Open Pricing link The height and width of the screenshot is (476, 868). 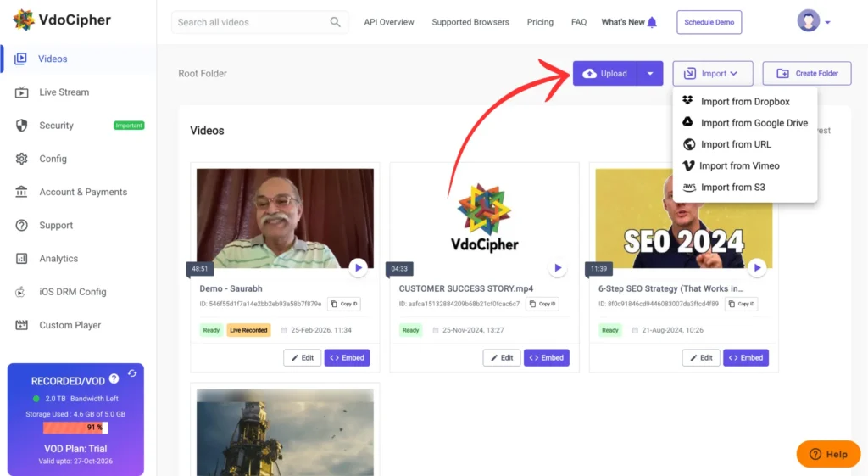click(540, 22)
